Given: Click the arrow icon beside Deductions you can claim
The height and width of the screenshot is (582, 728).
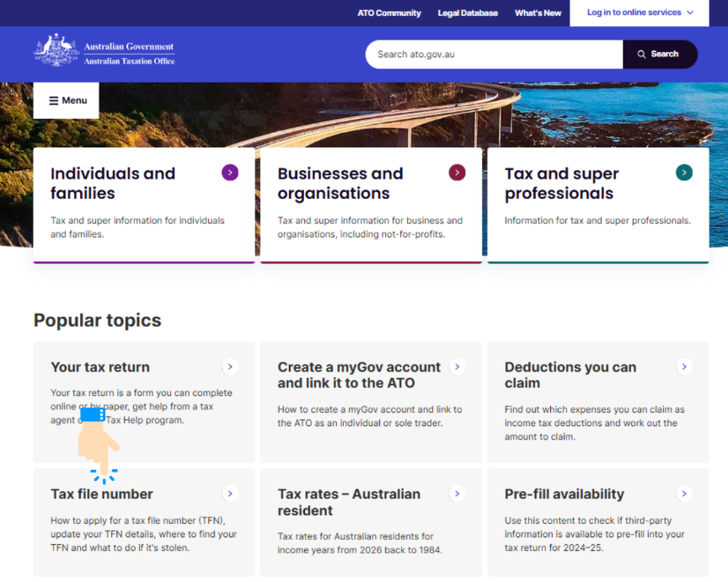Looking at the screenshot, I should pyautogui.click(x=684, y=366).
